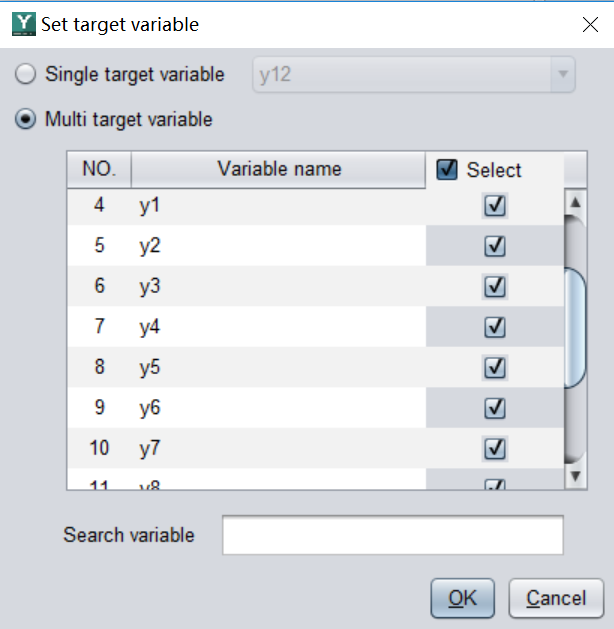Uncheck the y4 variable checkbox

(494, 327)
